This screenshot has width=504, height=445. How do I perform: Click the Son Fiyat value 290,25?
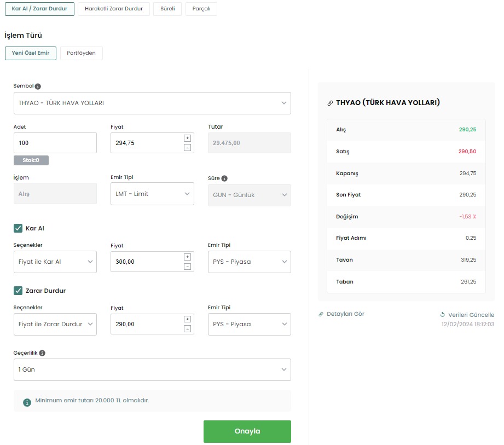point(468,194)
